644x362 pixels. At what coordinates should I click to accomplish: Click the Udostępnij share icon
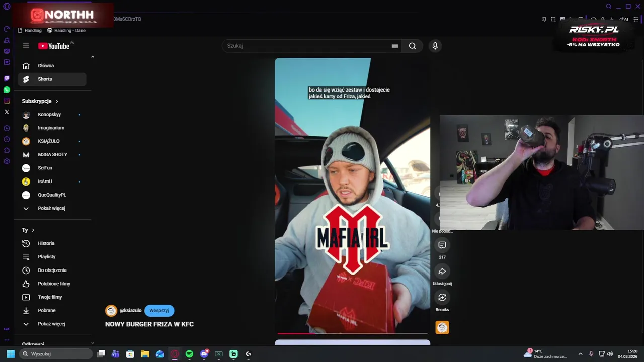[x=442, y=271]
